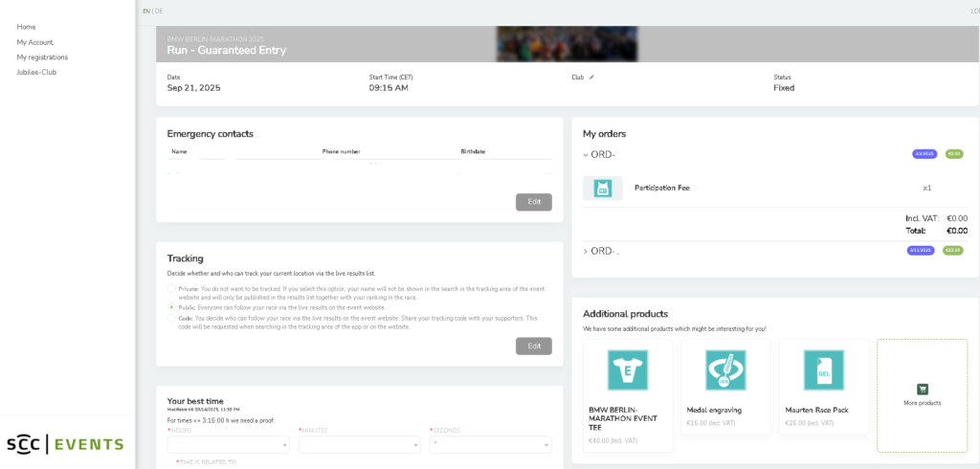Collapse the first ORD order

point(586,154)
